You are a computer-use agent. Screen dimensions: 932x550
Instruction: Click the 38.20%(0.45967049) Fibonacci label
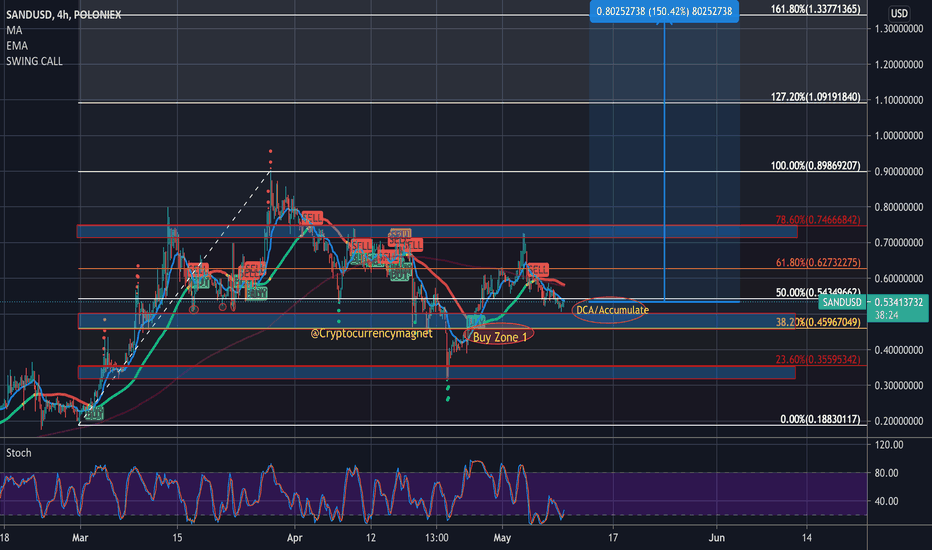[x=817, y=322]
